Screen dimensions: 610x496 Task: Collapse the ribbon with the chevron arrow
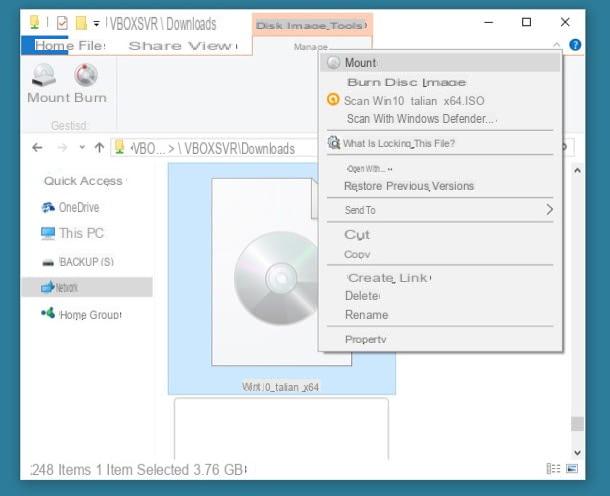(557, 45)
